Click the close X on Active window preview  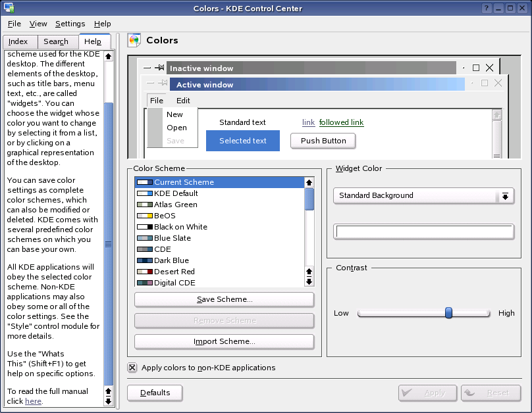tap(498, 83)
